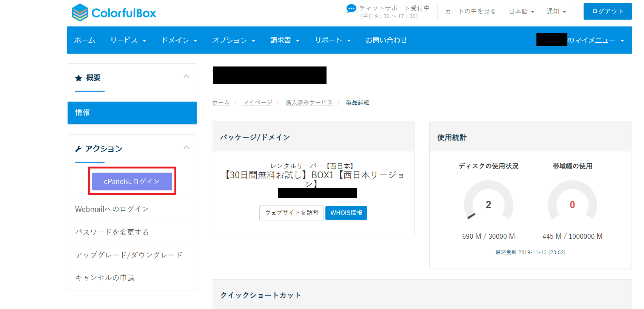The image size is (644, 309).
Task: Click the WHOIS情報 button
Action: [346, 213]
